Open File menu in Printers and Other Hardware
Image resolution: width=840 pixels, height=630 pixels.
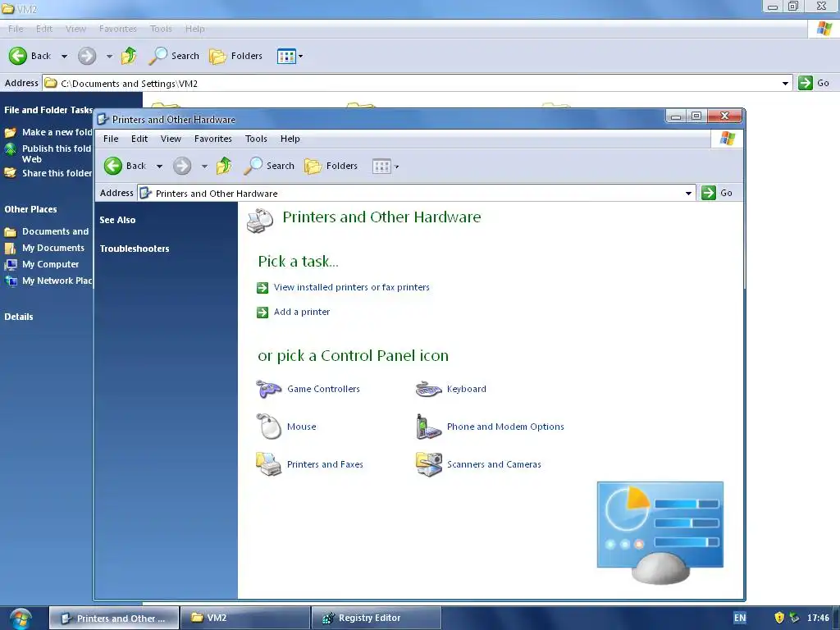tap(111, 139)
